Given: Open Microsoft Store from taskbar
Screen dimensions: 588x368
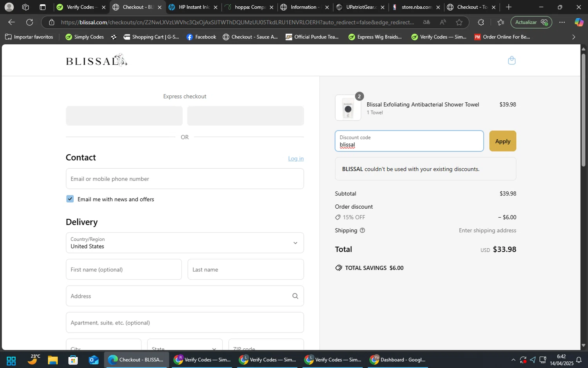Looking at the screenshot, I should tap(73, 360).
